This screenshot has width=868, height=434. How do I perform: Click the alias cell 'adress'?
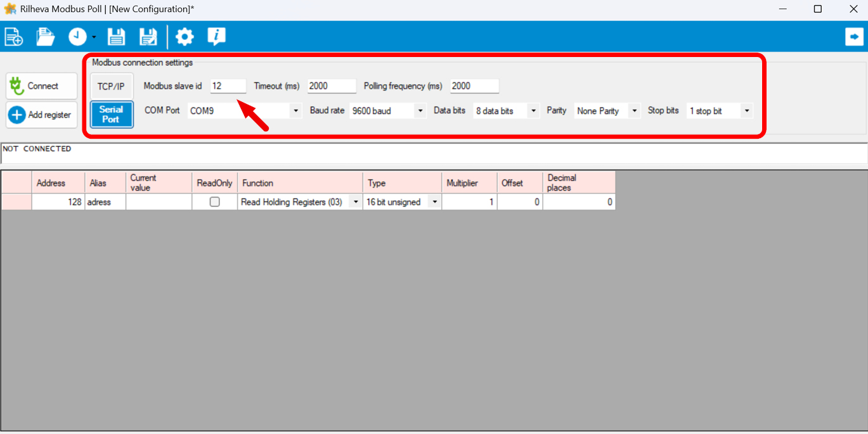point(105,202)
